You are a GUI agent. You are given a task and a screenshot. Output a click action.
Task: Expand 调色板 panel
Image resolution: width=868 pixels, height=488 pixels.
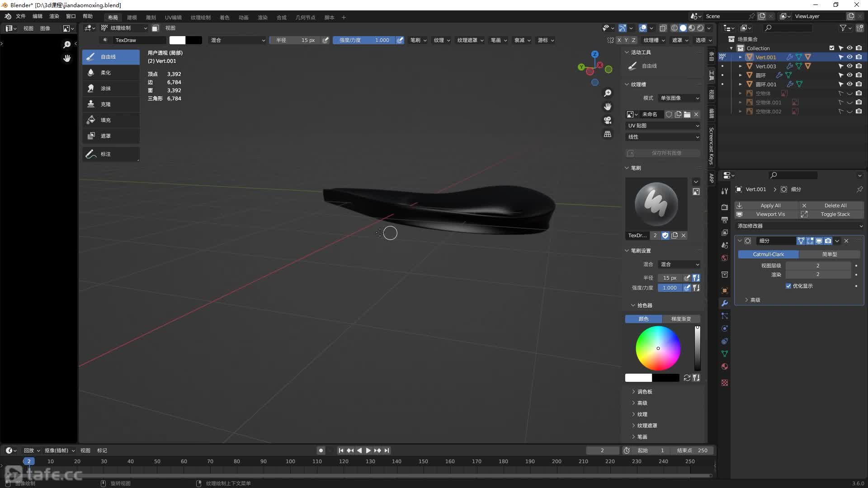pyautogui.click(x=644, y=392)
